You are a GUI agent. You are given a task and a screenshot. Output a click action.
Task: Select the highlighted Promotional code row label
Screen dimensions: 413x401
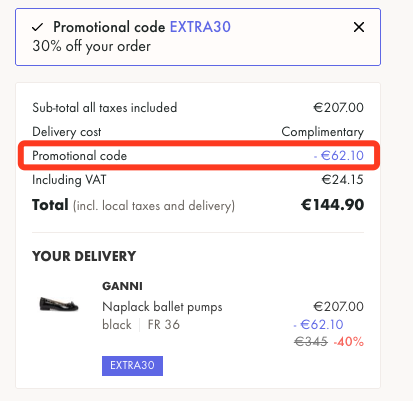(x=79, y=156)
